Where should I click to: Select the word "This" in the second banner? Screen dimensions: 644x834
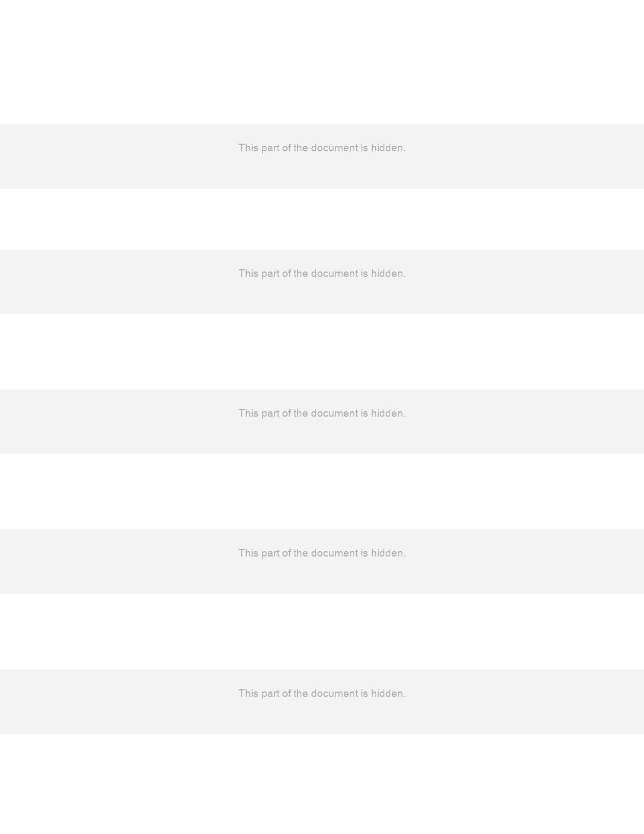248,274
